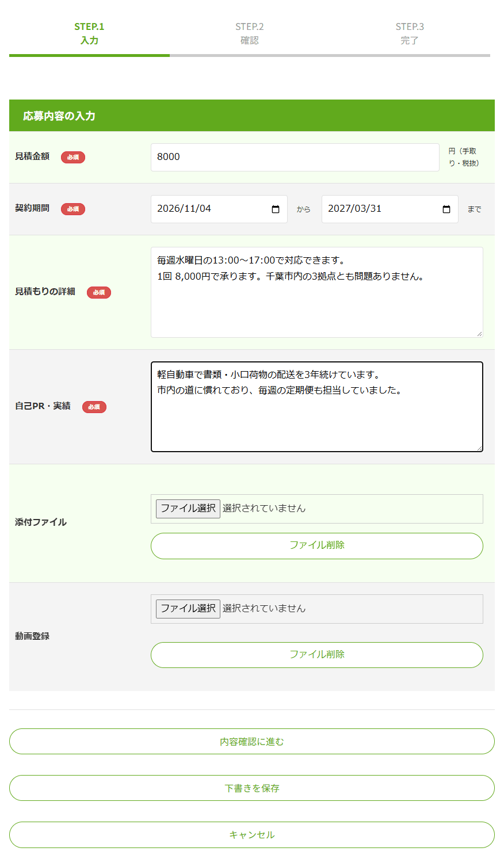The height and width of the screenshot is (859, 504).
Task: Click the 見積もりの詳細 label
Action: click(x=45, y=292)
